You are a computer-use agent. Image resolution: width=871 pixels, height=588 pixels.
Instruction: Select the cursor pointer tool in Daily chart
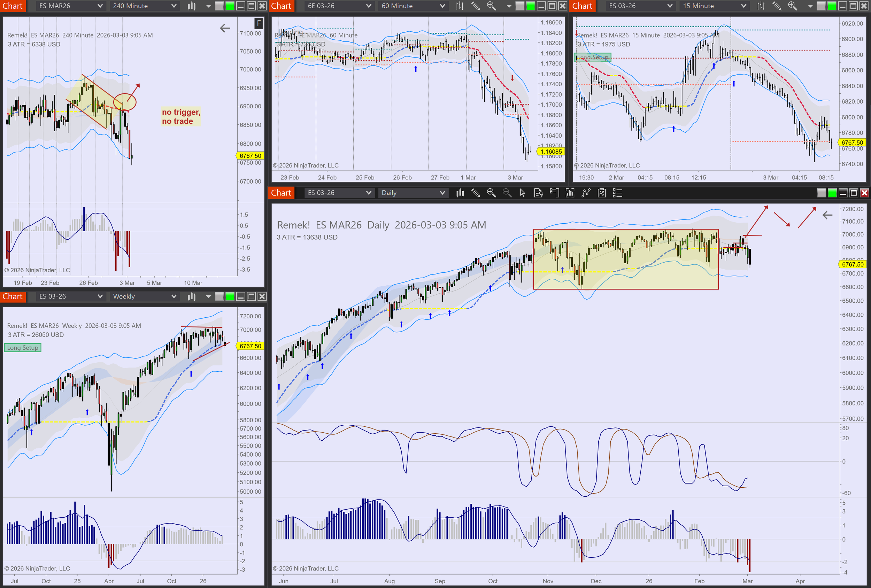point(523,193)
